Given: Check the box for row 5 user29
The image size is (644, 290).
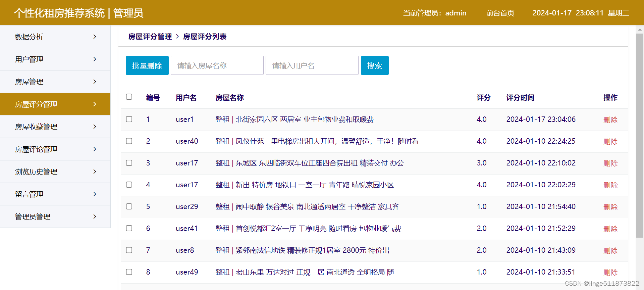Looking at the screenshot, I should [129, 206].
